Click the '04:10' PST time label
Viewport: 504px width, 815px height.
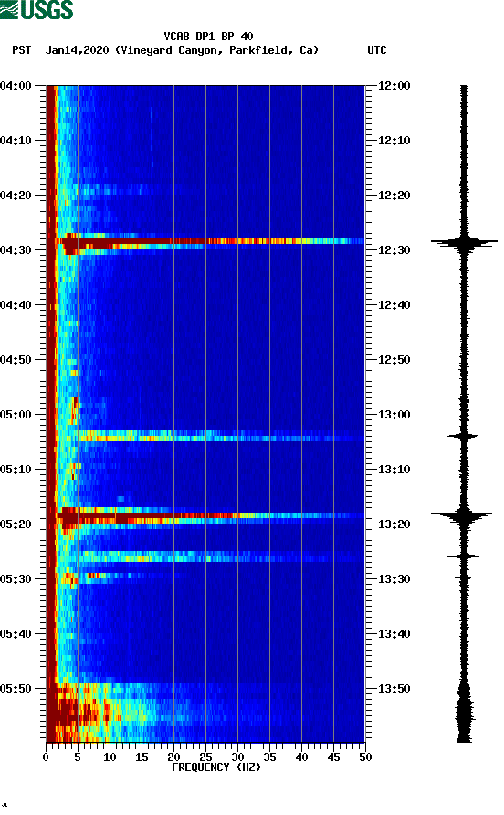(16, 141)
